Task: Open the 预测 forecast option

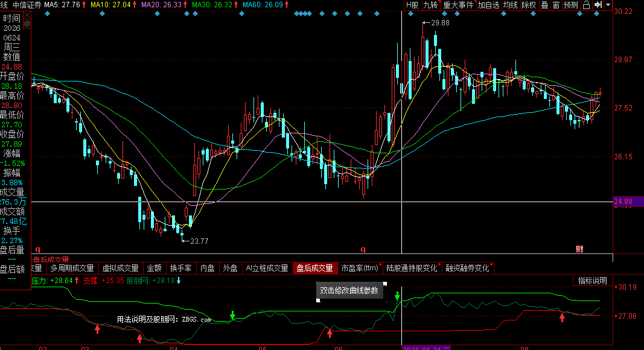Action: 571,5
